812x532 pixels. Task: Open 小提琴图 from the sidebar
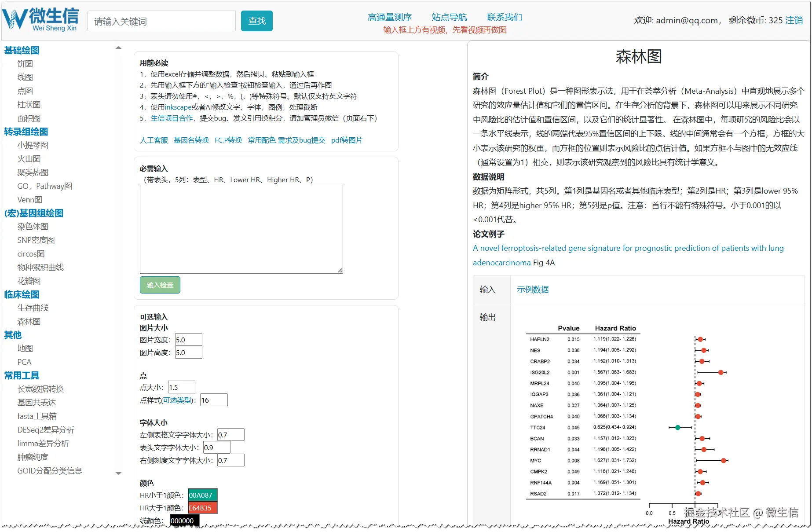point(33,145)
